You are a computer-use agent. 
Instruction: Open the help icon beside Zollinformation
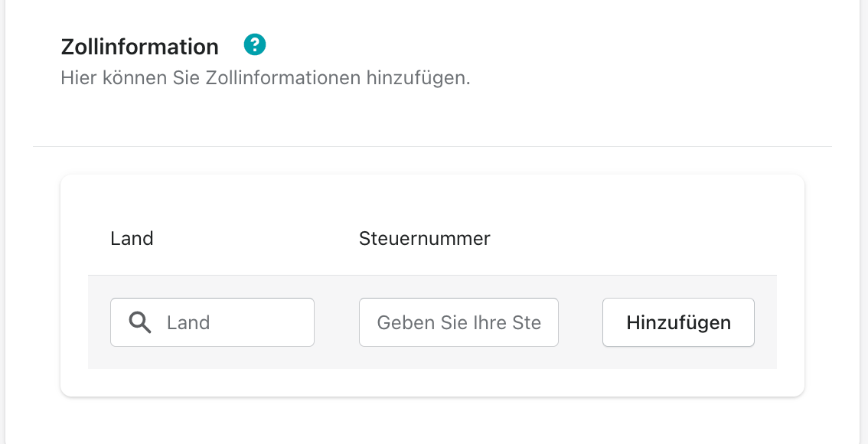(x=255, y=44)
